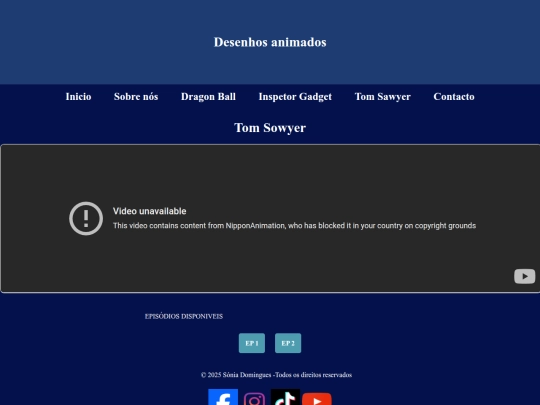Image resolution: width=540 pixels, height=405 pixels.
Task: Open the Dragon Ball page
Action: click(208, 97)
